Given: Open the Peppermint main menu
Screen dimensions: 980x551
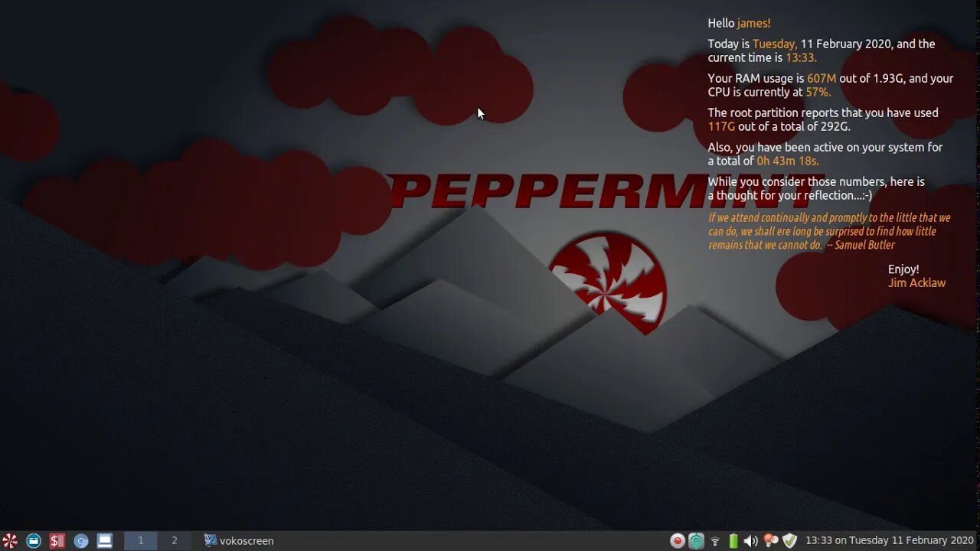Looking at the screenshot, I should pos(10,541).
